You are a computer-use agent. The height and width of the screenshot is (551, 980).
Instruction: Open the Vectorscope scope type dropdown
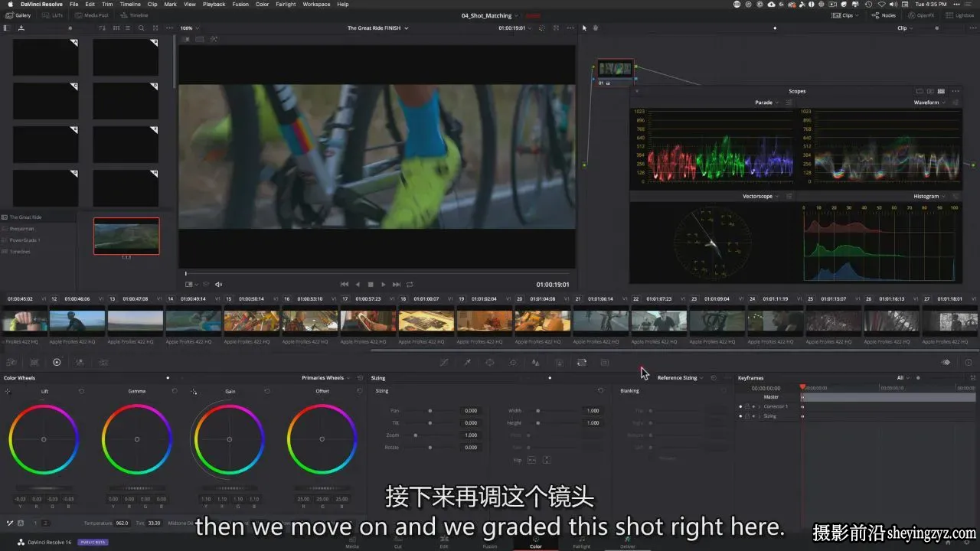click(x=762, y=196)
